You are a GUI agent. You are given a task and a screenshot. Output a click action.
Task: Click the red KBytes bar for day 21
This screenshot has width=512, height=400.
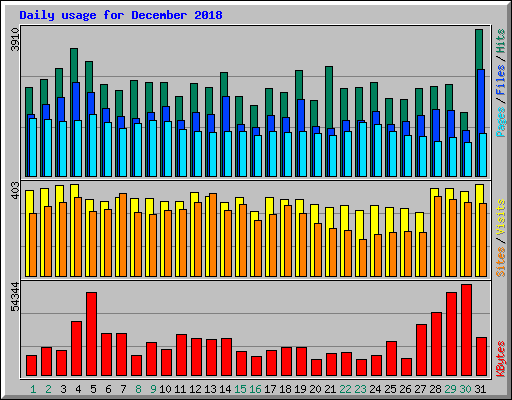[332, 365]
